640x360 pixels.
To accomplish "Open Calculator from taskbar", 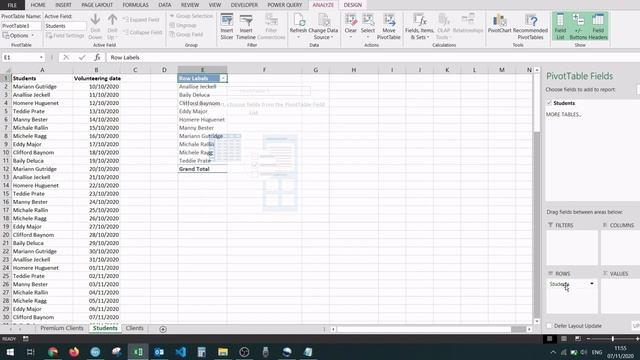I will [x=202, y=352].
